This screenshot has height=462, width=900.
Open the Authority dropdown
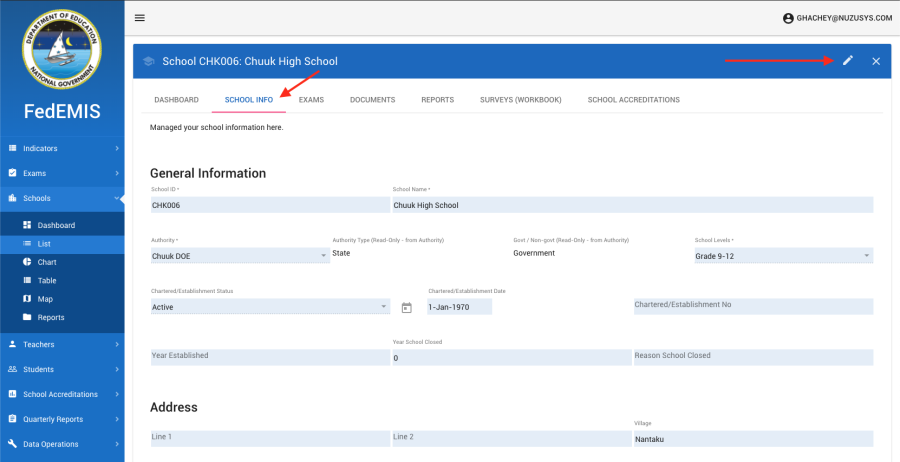point(239,256)
